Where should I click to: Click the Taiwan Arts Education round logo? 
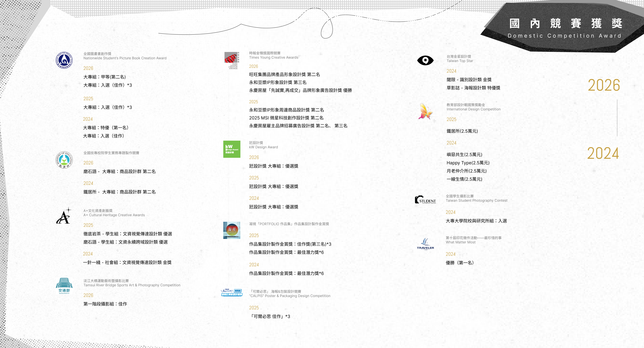click(64, 60)
